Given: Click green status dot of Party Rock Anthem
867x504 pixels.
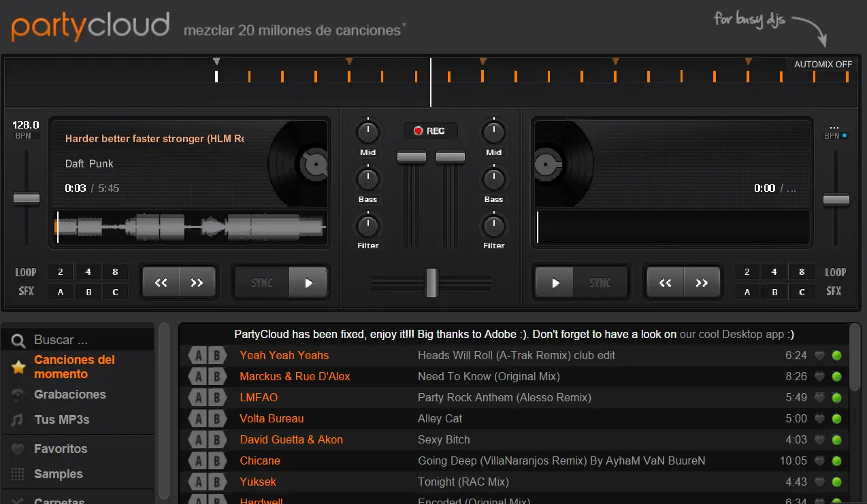Looking at the screenshot, I should tap(836, 397).
